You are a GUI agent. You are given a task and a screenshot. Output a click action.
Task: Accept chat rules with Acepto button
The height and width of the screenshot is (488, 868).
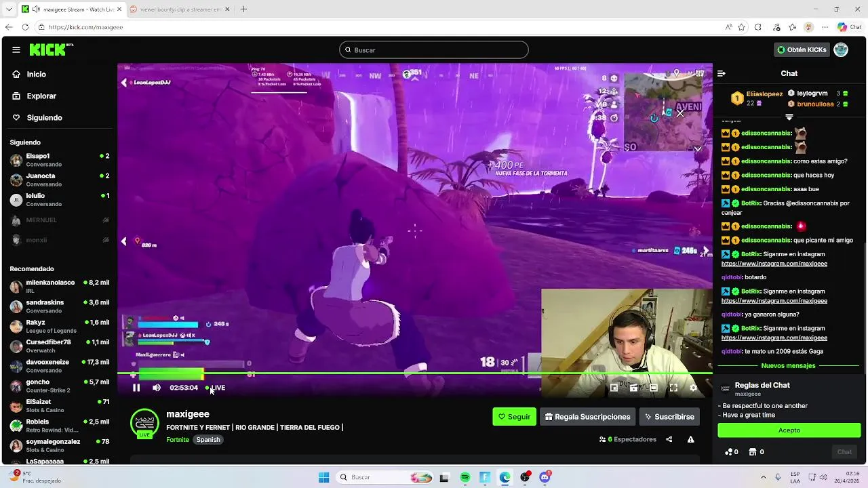pos(789,430)
